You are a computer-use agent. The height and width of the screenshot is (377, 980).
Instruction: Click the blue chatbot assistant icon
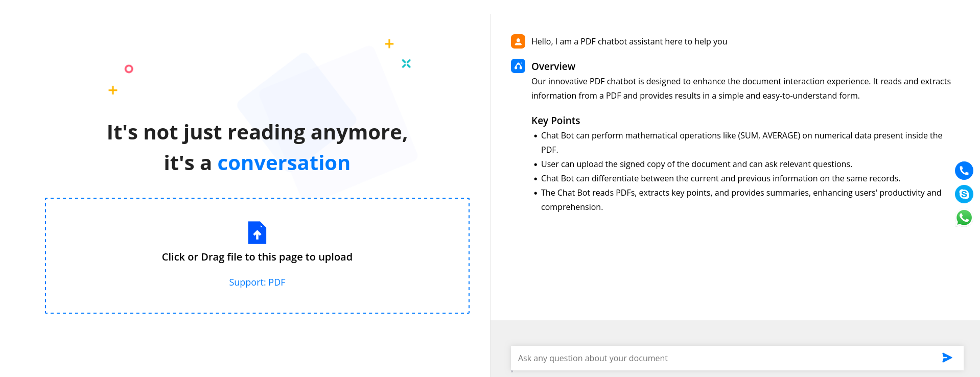[x=517, y=66]
